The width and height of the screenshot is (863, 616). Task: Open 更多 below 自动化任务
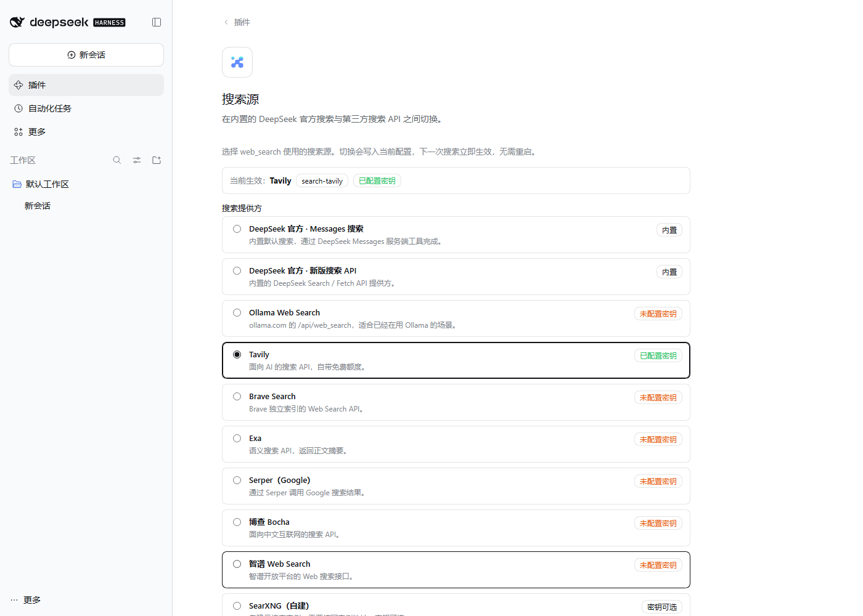86,132
